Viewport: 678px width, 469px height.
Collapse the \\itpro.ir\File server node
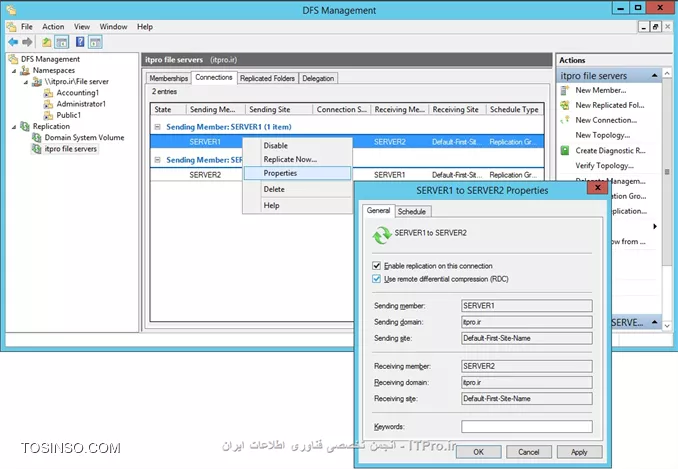coord(26,82)
